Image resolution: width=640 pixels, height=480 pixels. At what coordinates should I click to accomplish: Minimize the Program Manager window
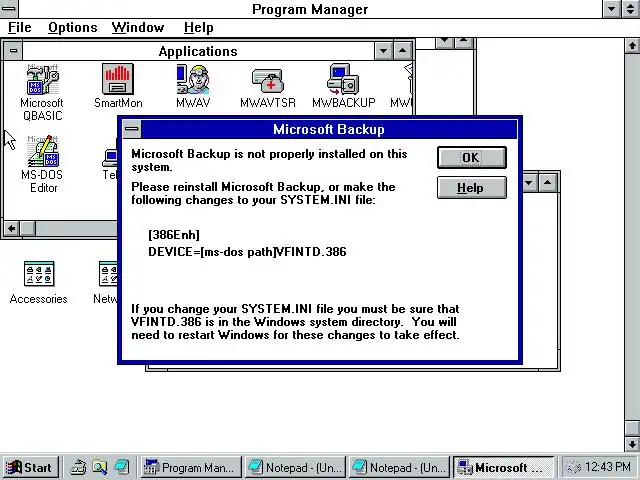pyautogui.click(x=612, y=9)
